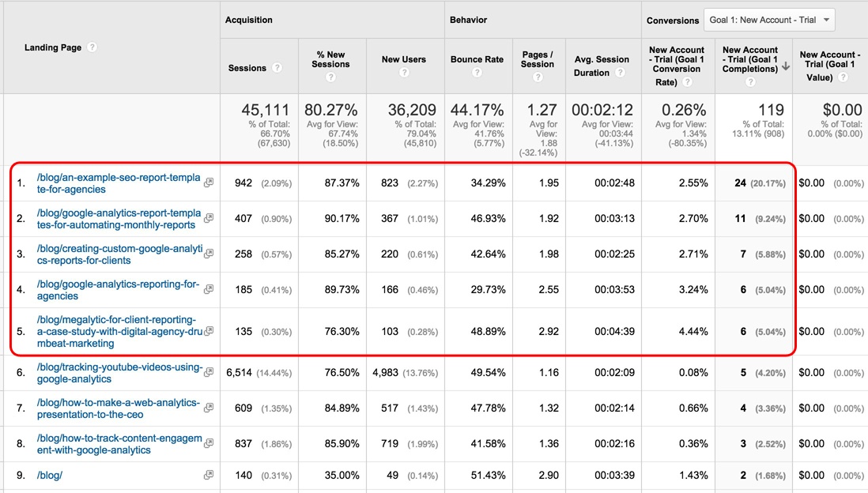Click external link icon for google-analytics-reporting-for-agencies row
Image resolution: width=868 pixels, height=493 pixels.
pyautogui.click(x=208, y=290)
